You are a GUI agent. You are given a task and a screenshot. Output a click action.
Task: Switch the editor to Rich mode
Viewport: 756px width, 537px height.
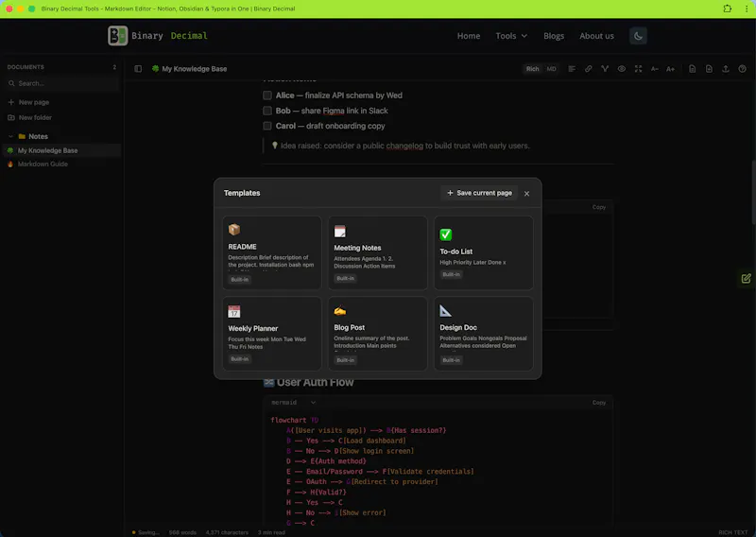(532, 69)
